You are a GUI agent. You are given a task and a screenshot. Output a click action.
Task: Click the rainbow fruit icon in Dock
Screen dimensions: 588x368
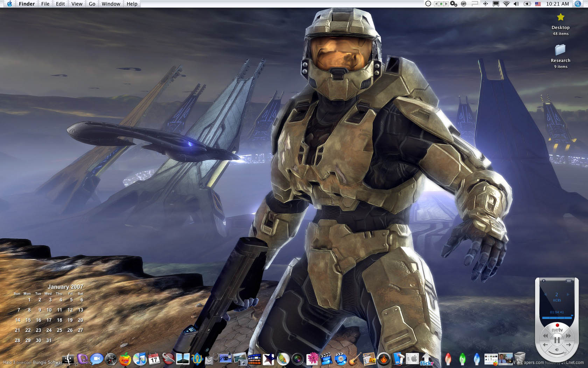125,359
